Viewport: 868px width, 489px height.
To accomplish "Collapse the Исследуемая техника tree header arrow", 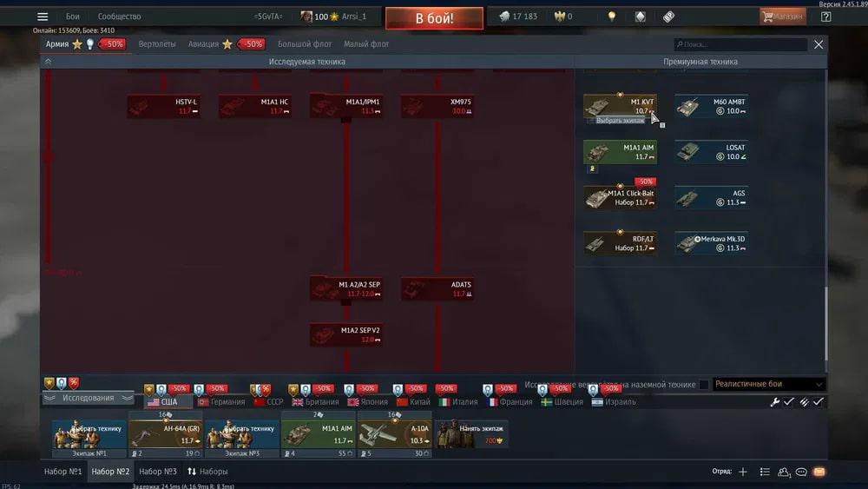I will 48,62.
